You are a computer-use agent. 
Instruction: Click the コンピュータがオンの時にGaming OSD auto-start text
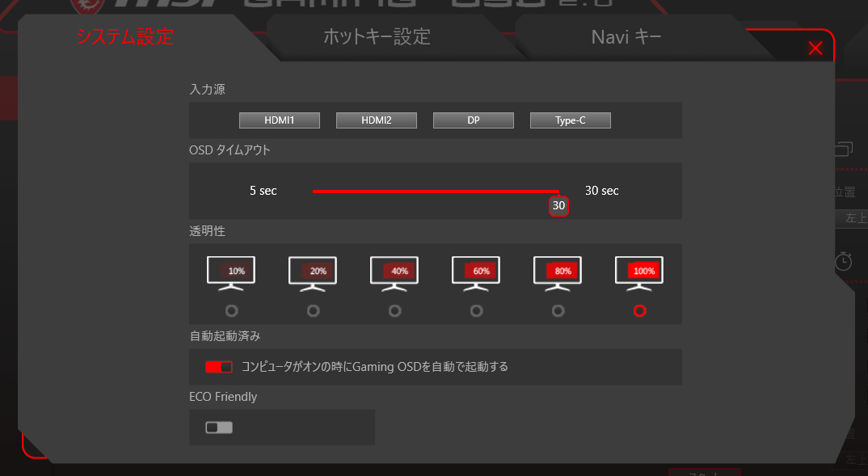[375, 367]
